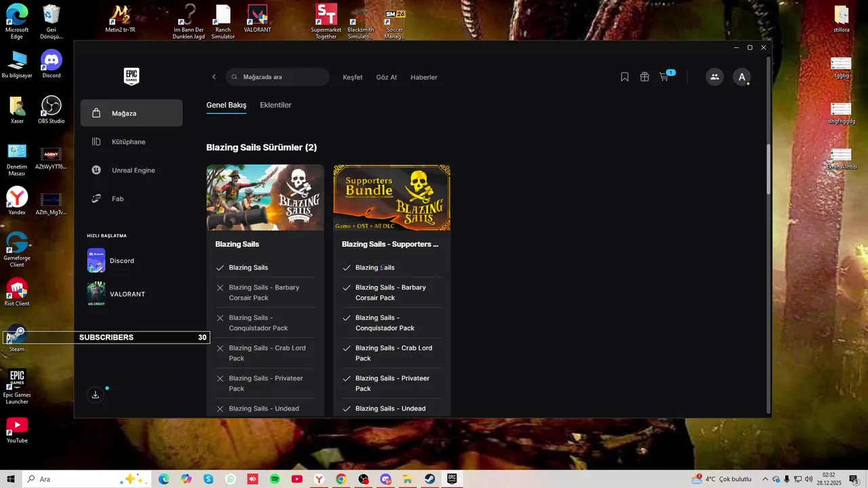Open WhatsApp from the taskbar
Viewport: 868px width, 488px height.
231,479
